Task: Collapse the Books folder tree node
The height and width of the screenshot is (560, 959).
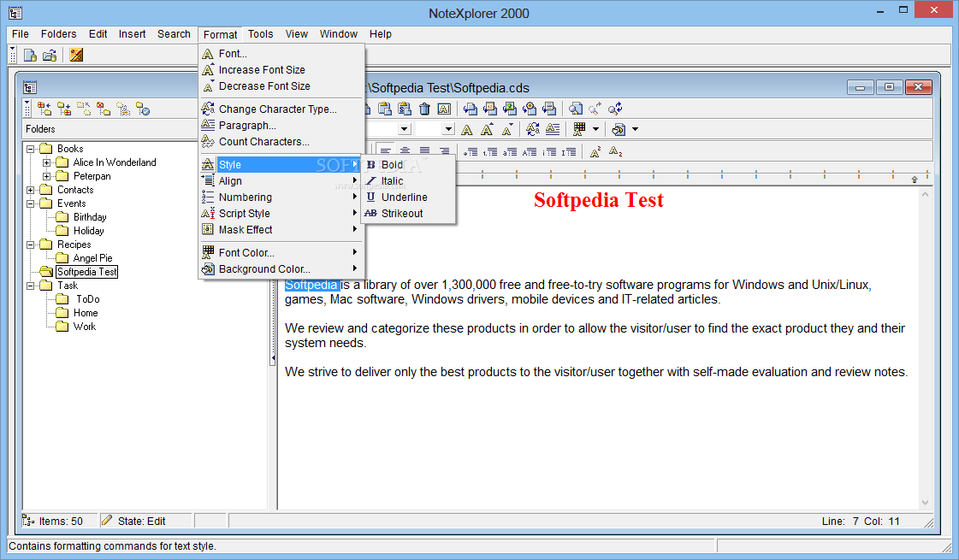Action: click(x=30, y=149)
